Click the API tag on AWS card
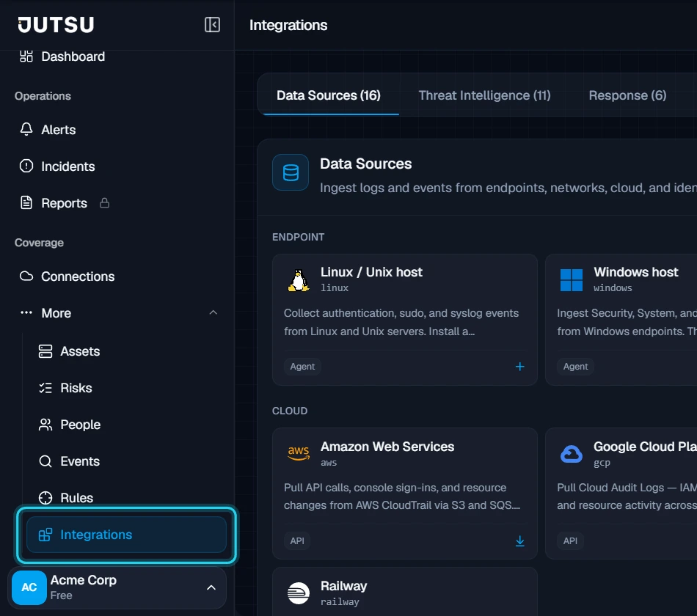 tap(297, 541)
